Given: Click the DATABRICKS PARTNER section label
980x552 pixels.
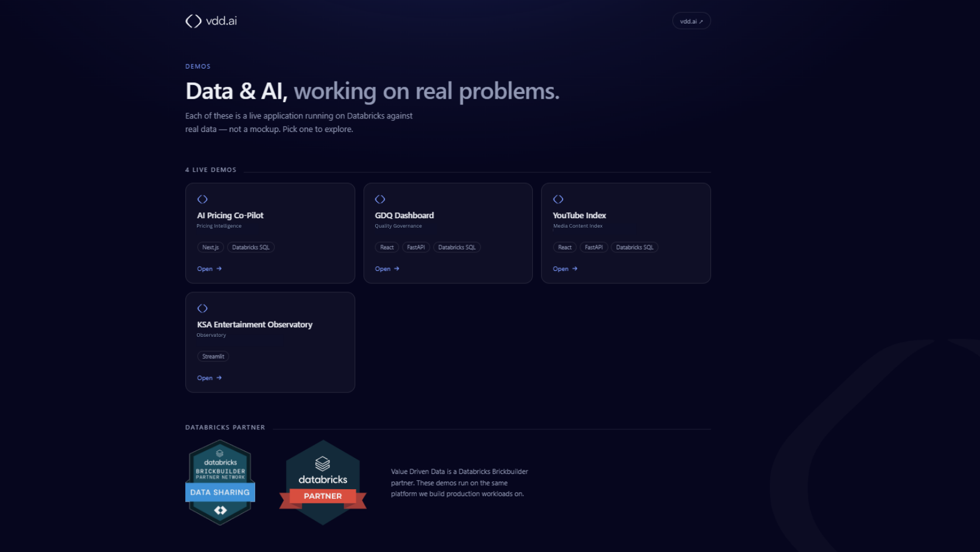Looking at the screenshot, I should (x=225, y=427).
